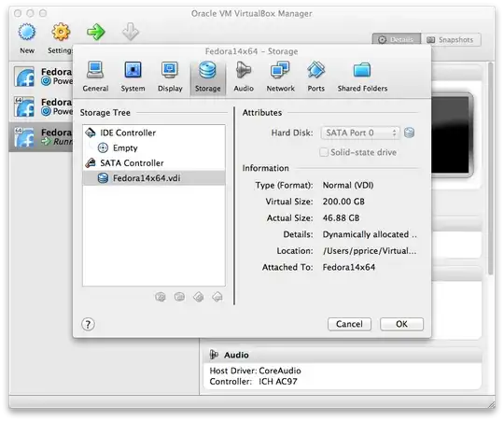Click the New VM toolbar icon
Viewport: 504px width, 421px height.
coord(27,32)
